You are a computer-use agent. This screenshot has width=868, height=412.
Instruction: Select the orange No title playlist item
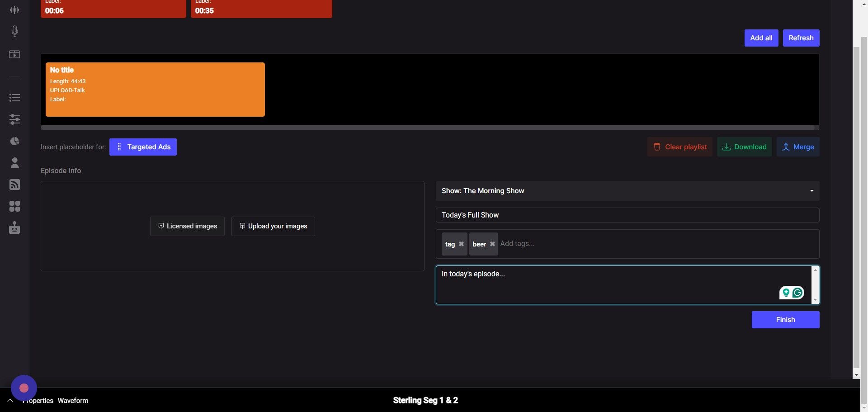click(155, 90)
